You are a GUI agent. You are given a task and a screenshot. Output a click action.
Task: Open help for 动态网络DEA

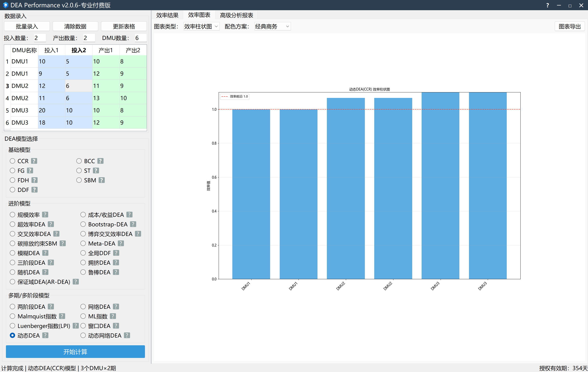pos(127,335)
